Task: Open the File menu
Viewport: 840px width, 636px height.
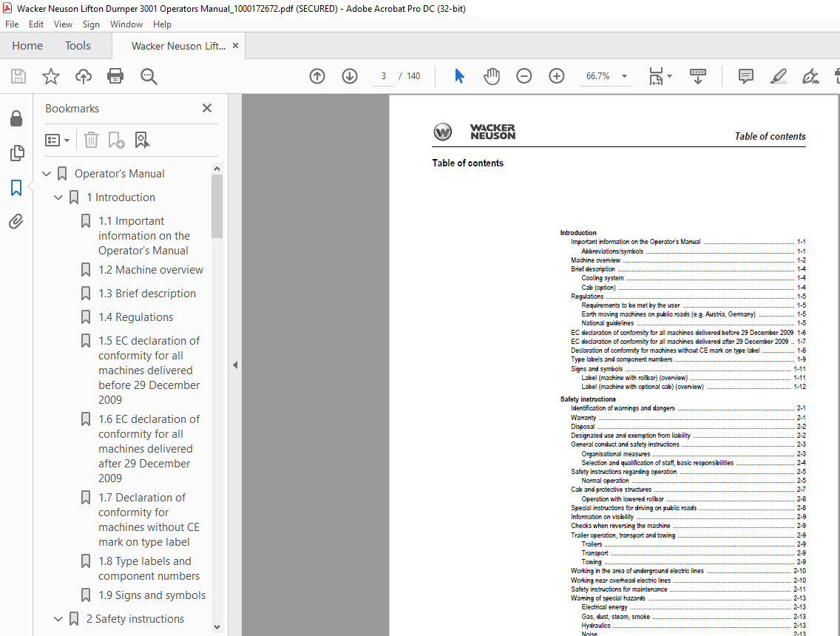Action: [12, 24]
